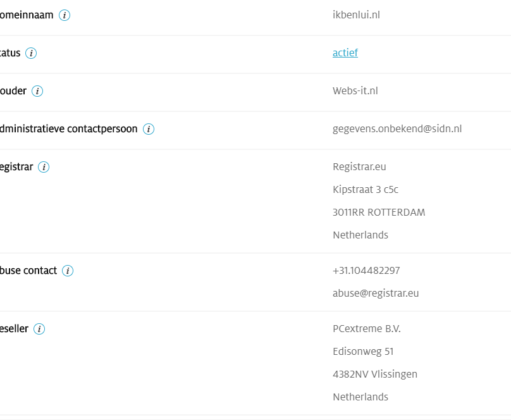Click the reseller name PCextreme B.V.
511x420 pixels.
pos(367,329)
